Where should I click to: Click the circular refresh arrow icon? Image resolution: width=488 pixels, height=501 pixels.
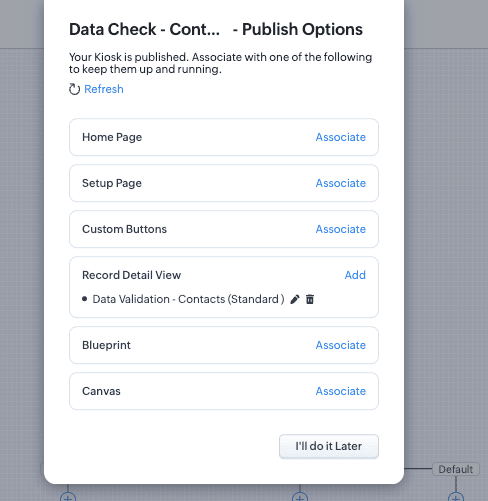[x=74, y=89]
